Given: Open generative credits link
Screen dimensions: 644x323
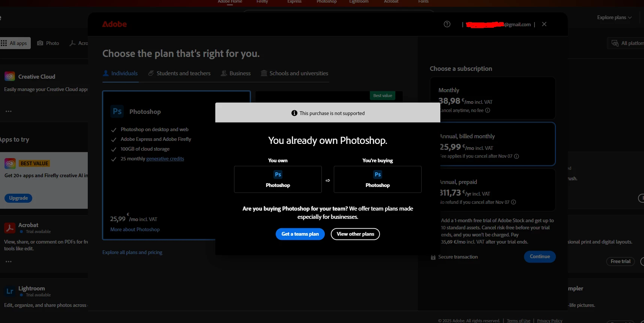Looking at the screenshot, I should [x=165, y=159].
